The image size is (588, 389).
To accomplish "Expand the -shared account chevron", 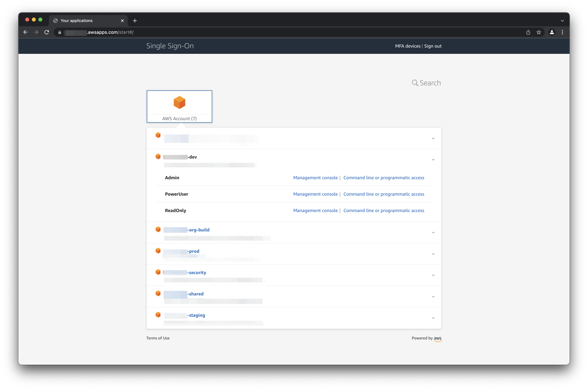I will pos(433,296).
